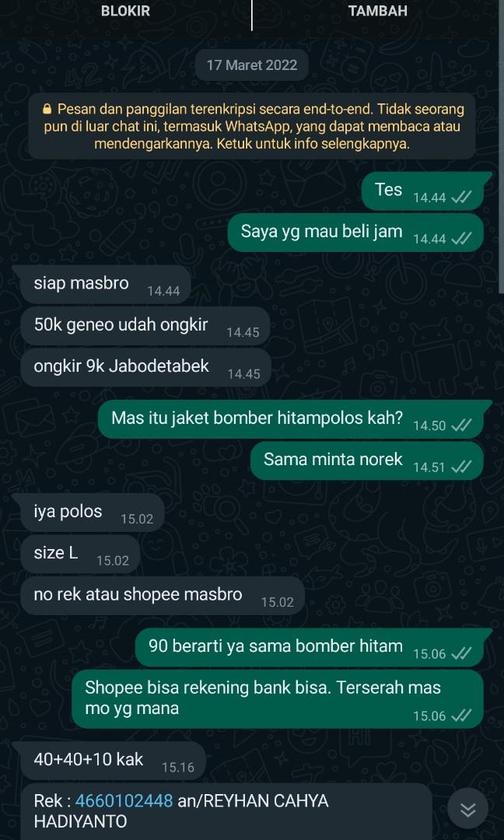The height and width of the screenshot is (840, 504).
Task: Tap read ticks on "Saya yg mau beli jam"
Action: tap(461, 239)
